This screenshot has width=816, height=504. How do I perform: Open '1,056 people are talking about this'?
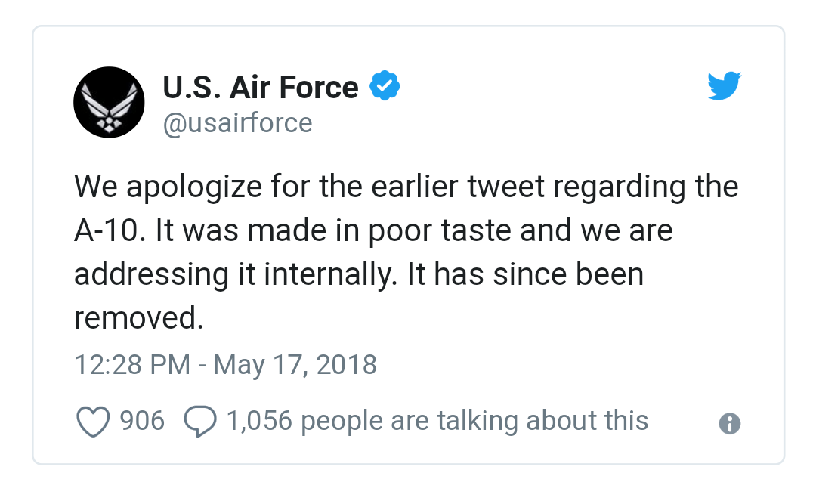pyautogui.click(x=437, y=420)
